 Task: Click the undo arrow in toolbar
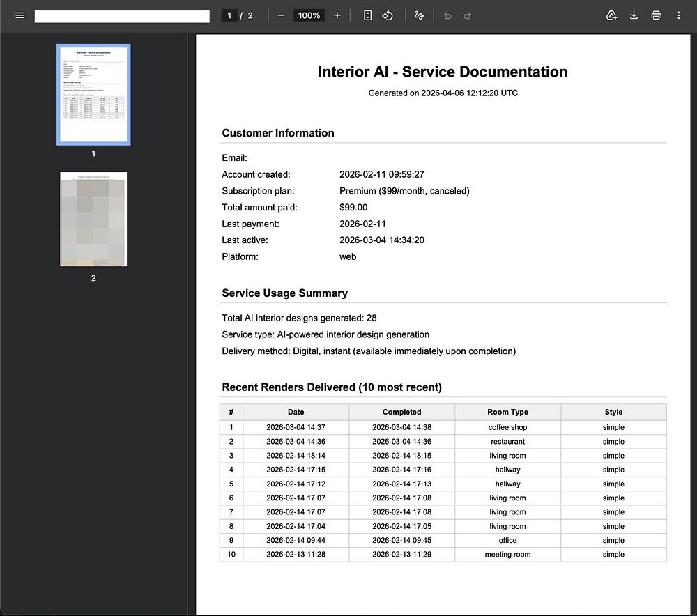click(x=447, y=15)
